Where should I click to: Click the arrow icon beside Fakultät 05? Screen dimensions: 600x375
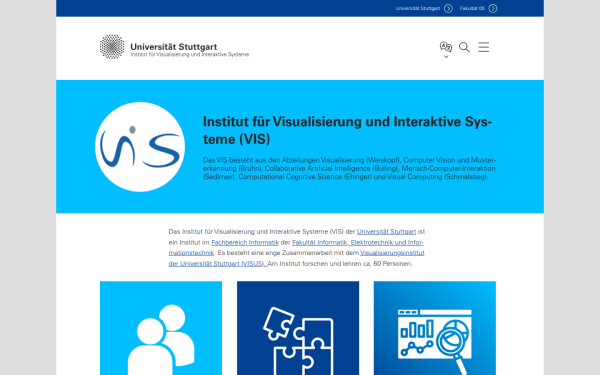(x=493, y=8)
